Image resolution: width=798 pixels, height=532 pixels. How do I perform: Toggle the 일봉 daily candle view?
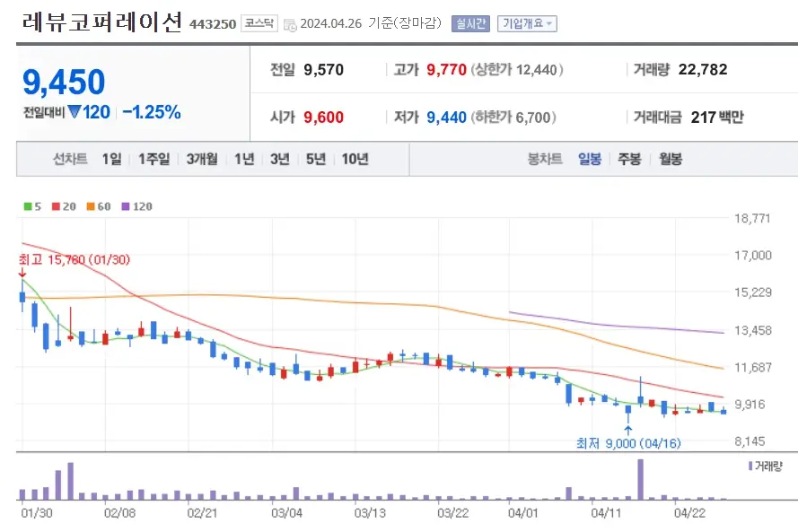[588, 158]
